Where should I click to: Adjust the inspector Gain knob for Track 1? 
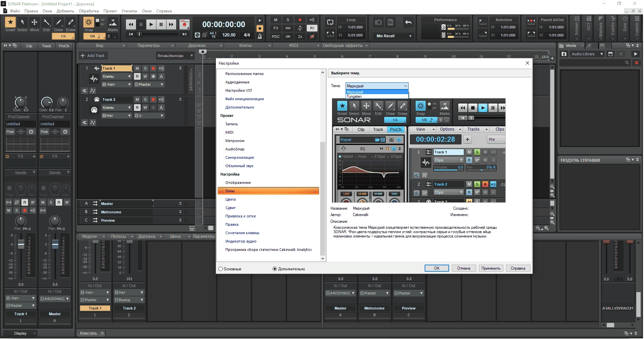click(20, 103)
